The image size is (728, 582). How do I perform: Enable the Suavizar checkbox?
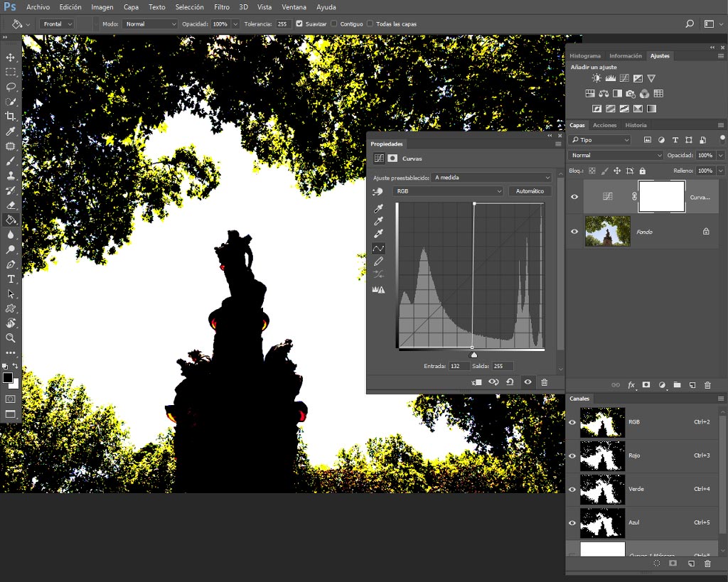(299, 23)
